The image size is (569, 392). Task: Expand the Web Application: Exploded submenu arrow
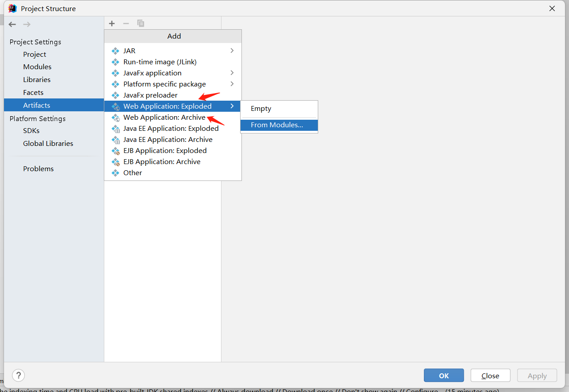pyautogui.click(x=232, y=106)
